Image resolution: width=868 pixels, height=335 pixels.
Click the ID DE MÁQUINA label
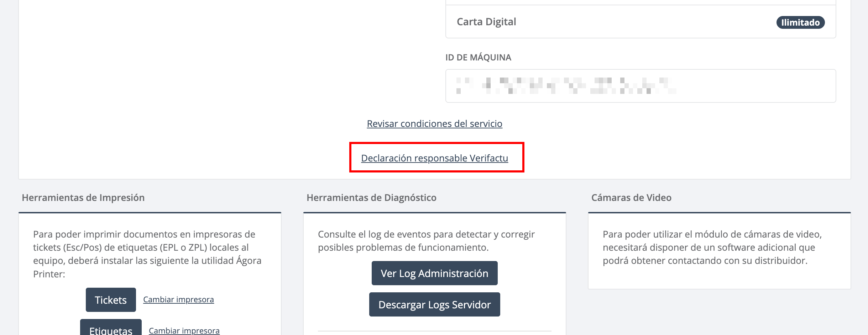478,58
